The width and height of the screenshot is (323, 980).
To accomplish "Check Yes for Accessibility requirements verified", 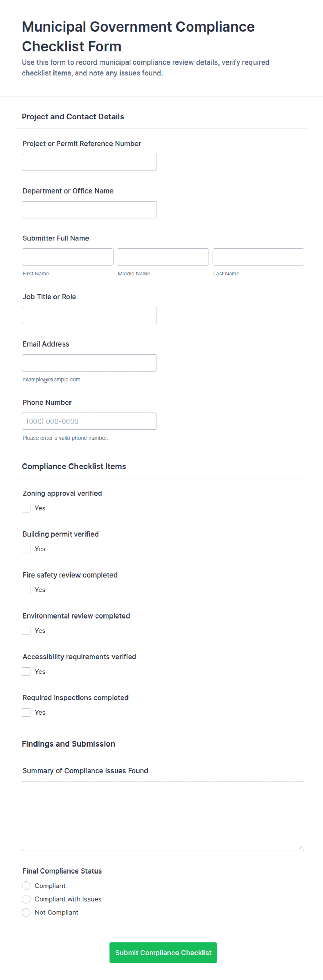I will (26, 672).
